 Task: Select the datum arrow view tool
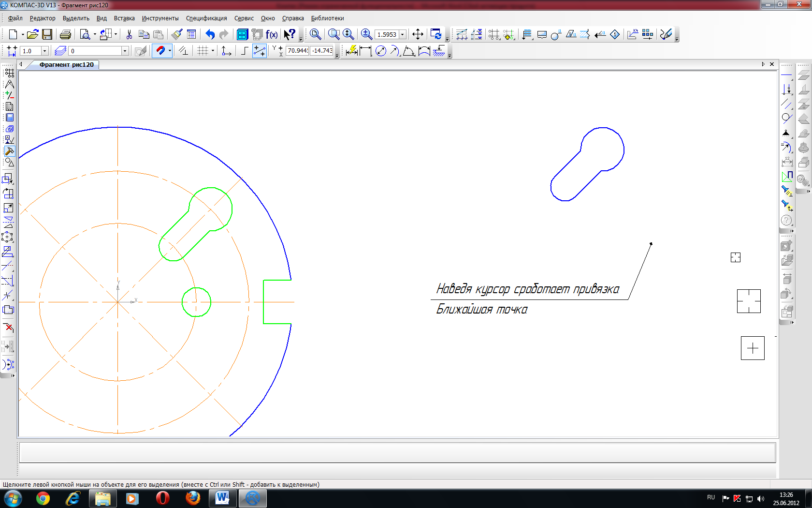600,34
